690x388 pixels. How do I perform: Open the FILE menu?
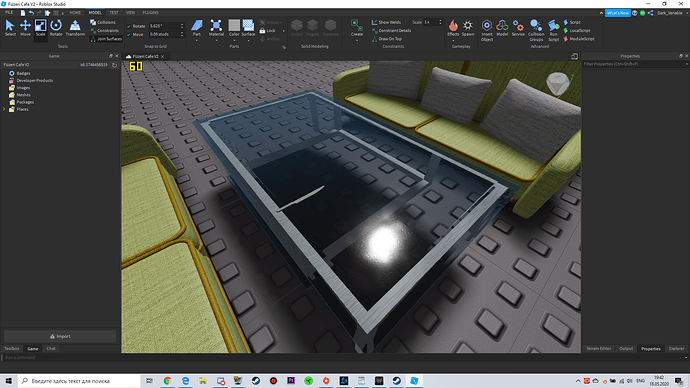point(9,13)
